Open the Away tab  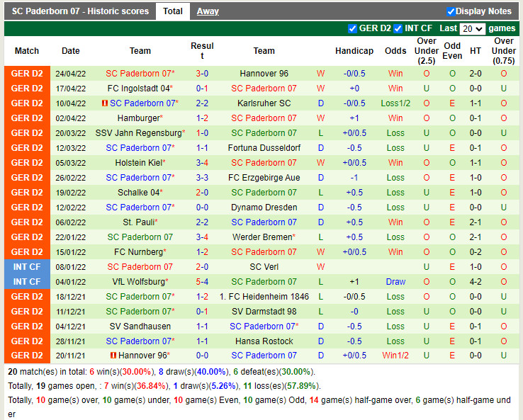208,11
